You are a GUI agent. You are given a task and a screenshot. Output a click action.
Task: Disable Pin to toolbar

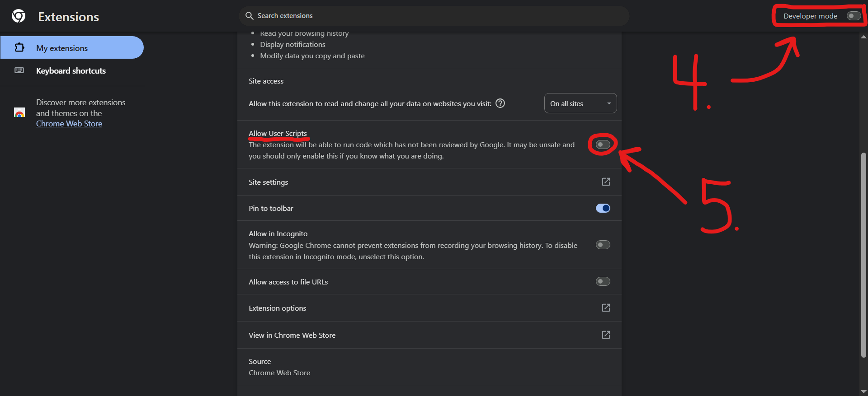point(603,208)
